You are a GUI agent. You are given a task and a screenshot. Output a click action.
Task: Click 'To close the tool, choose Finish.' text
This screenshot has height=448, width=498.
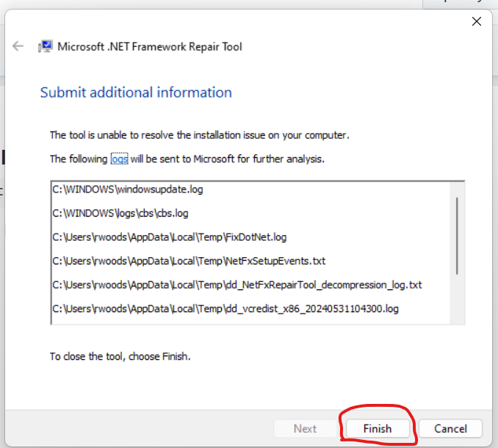click(120, 356)
